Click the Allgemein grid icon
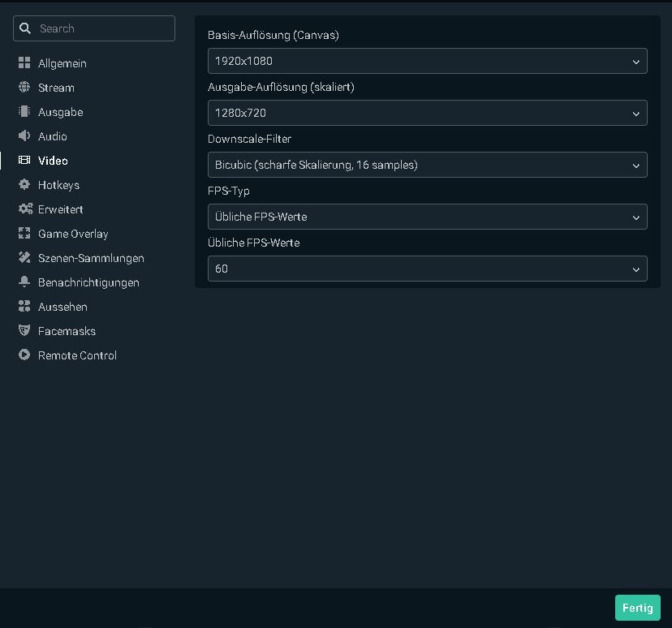This screenshot has width=672, height=628. (x=24, y=63)
